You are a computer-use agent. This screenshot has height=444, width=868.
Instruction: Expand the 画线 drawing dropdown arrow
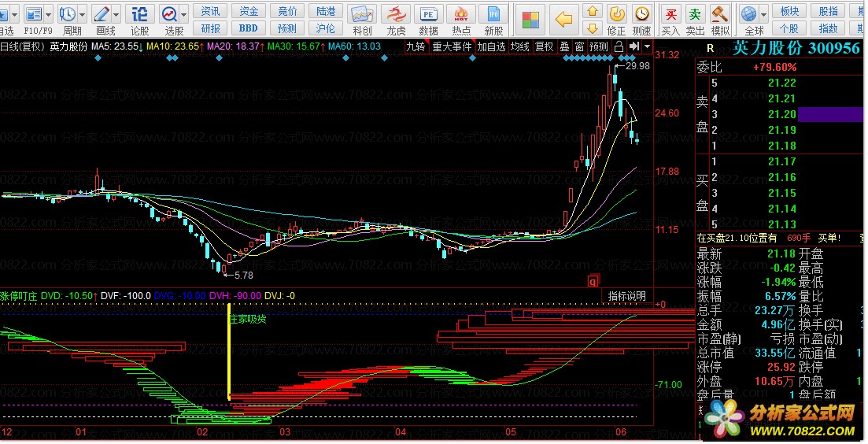click(x=116, y=14)
